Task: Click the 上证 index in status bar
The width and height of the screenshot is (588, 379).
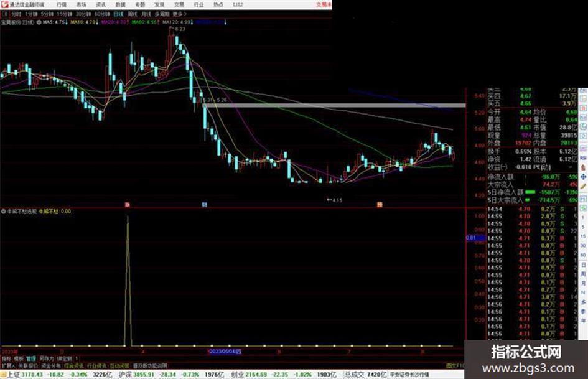Action: [x=14, y=375]
